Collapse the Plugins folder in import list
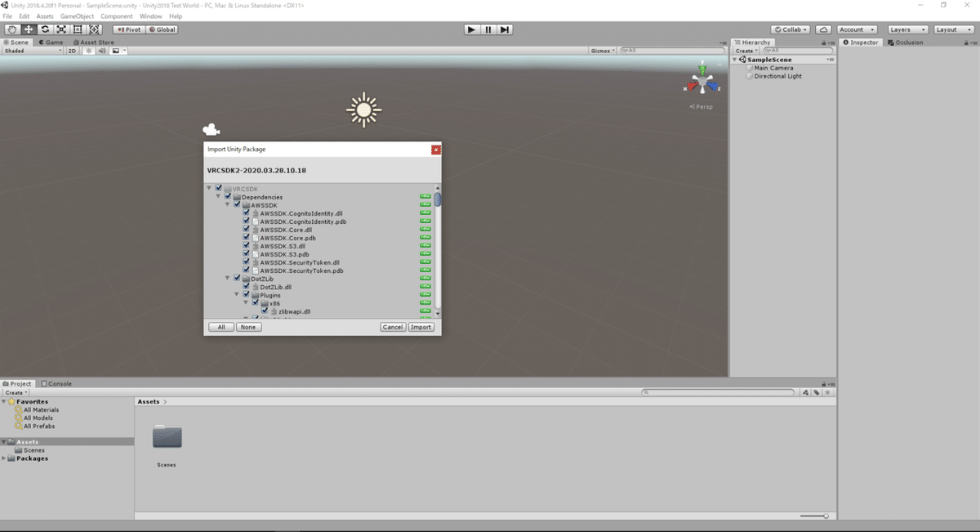 (x=236, y=295)
